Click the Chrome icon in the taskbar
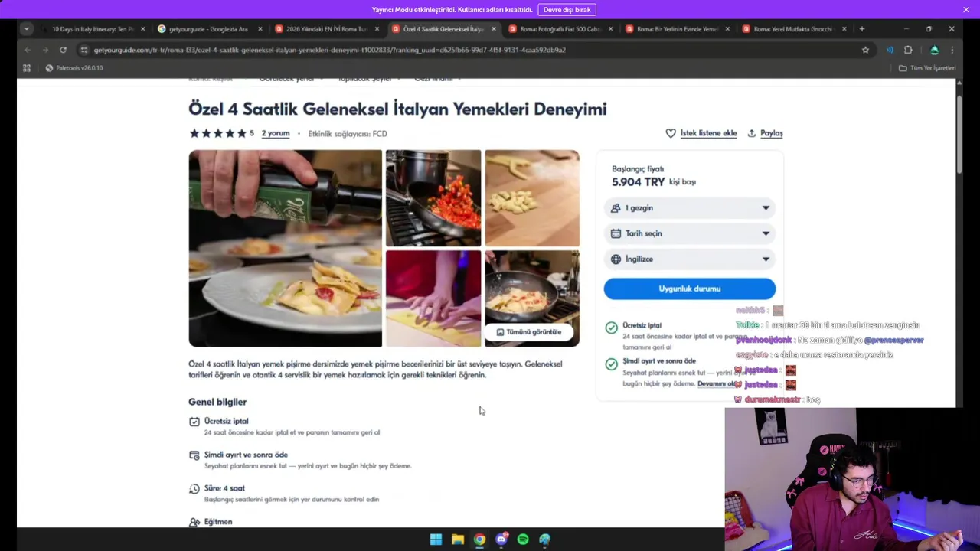Screen dimensions: 980x551 pos(479,540)
